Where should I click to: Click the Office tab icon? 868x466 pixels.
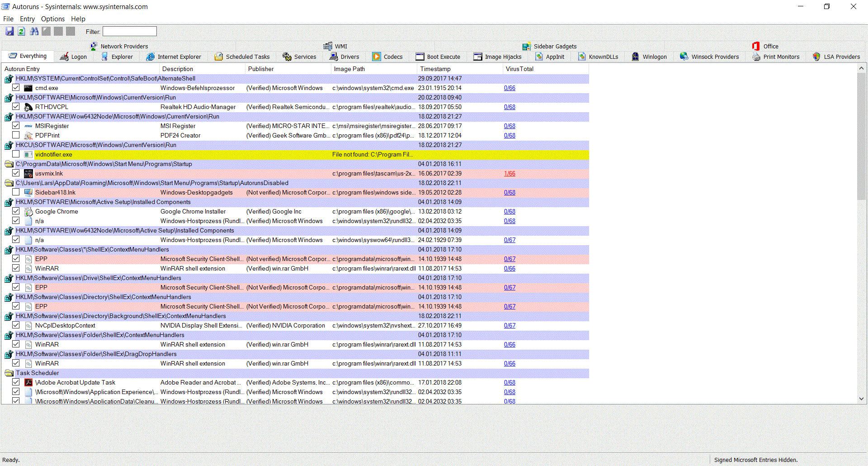pyautogui.click(x=755, y=46)
